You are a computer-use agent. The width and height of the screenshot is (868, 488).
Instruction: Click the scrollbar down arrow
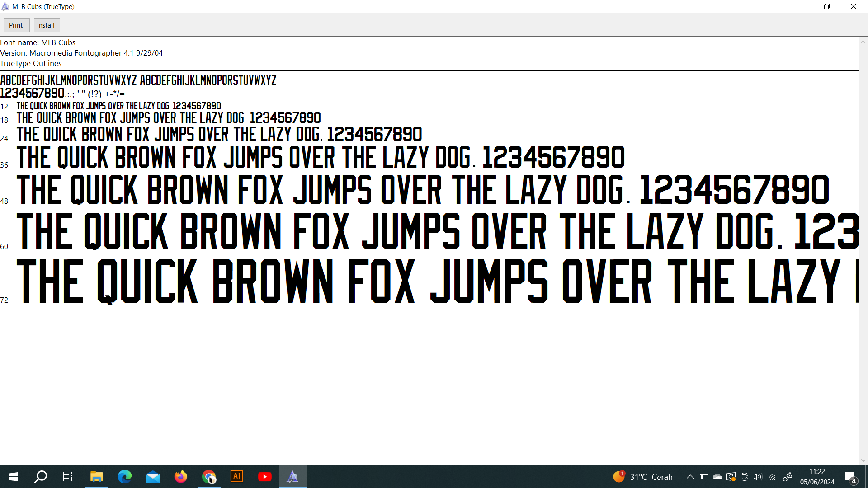[x=863, y=461]
